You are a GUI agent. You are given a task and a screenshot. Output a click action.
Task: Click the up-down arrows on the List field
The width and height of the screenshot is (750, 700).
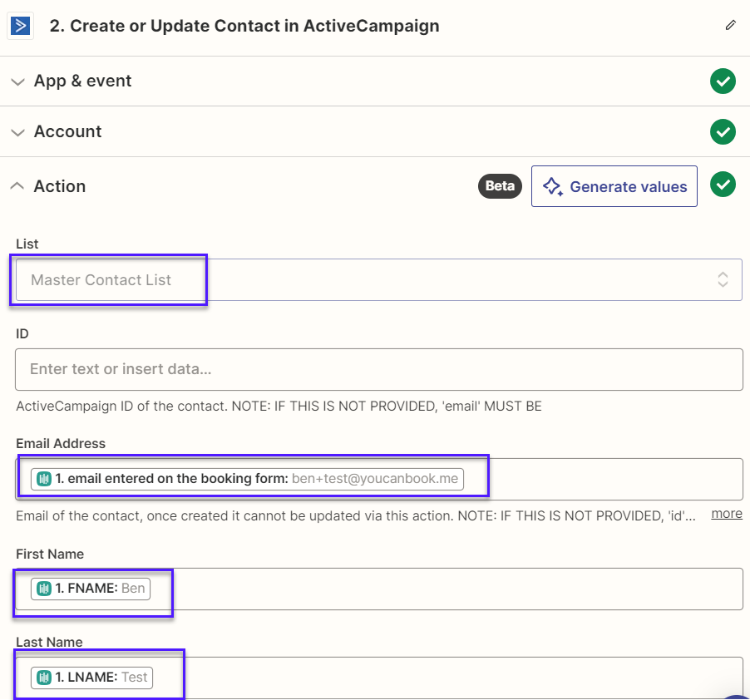click(723, 279)
